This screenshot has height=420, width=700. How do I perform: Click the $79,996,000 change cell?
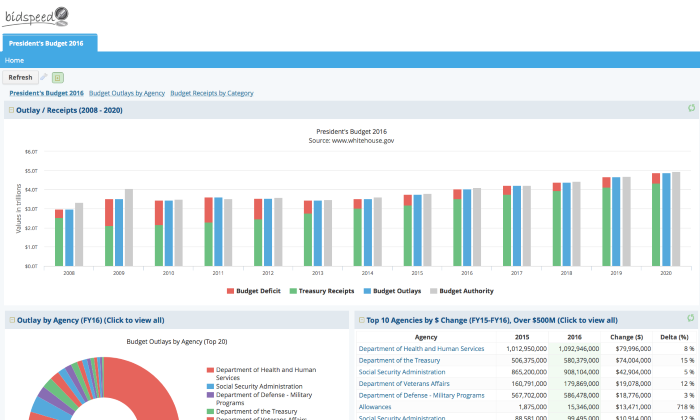pos(627,349)
